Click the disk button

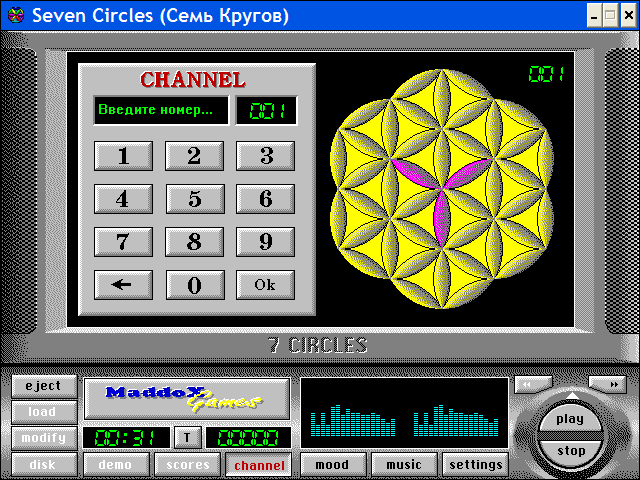pyautogui.click(x=44, y=464)
